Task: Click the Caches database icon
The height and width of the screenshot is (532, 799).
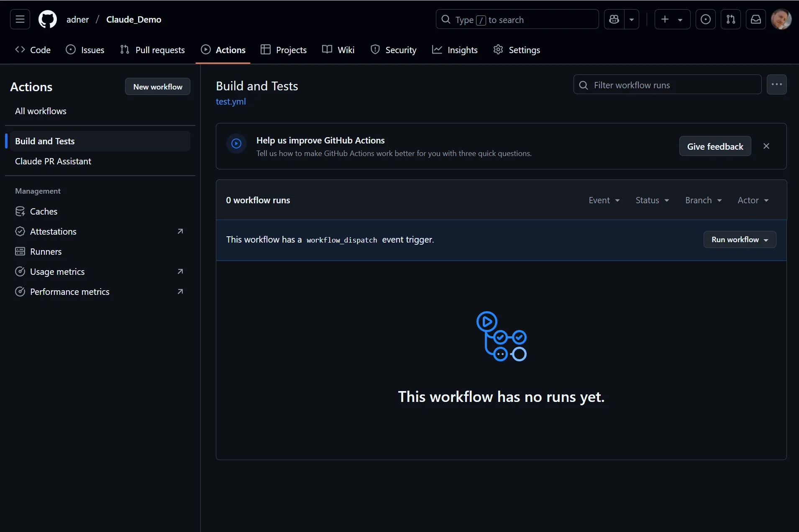Action: click(x=20, y=211)
